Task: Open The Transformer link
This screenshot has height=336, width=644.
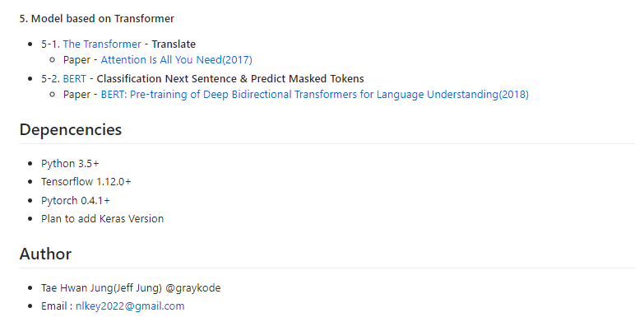Action: click(x=102, y=44)
